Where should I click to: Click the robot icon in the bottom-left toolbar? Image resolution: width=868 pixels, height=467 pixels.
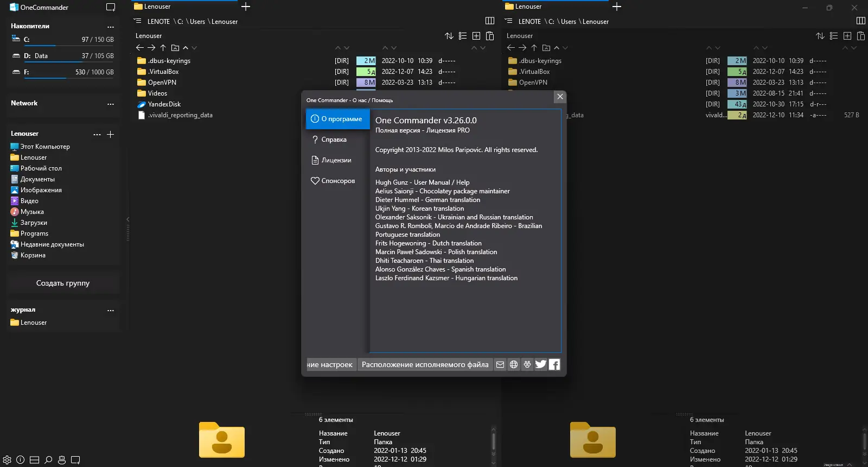[x=62, y=460]
